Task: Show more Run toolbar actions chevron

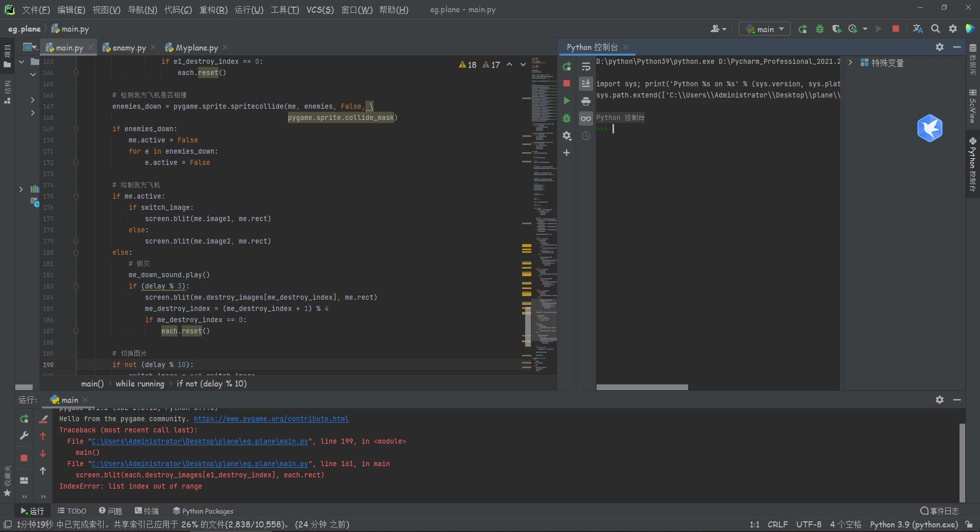Action: (x=24, y=496)
